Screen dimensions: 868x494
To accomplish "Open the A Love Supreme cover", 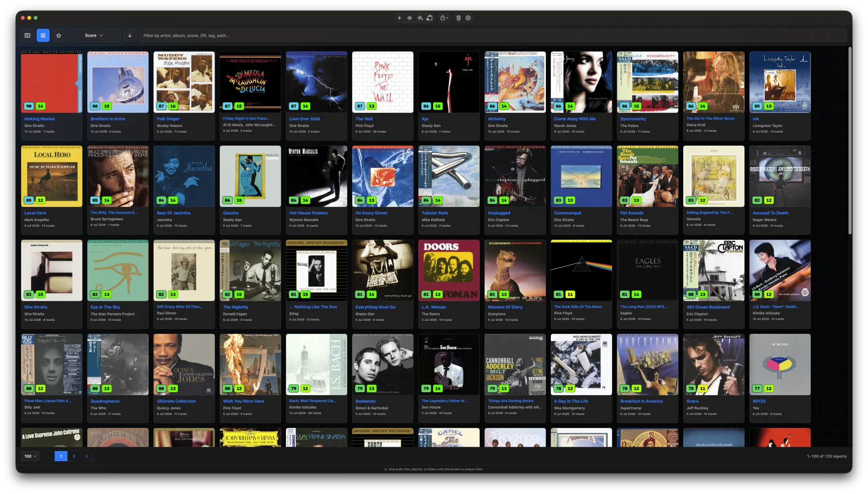I will click(52, 437).
